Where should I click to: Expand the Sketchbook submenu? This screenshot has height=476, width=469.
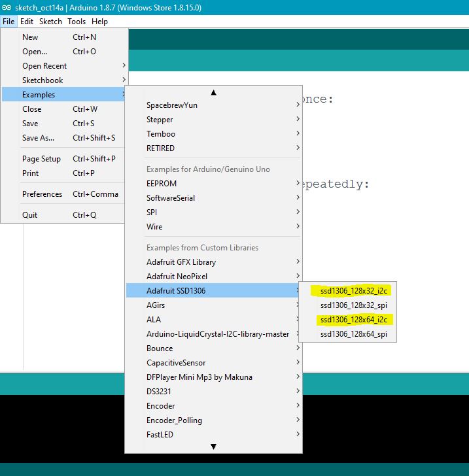[x=65, y=80]
